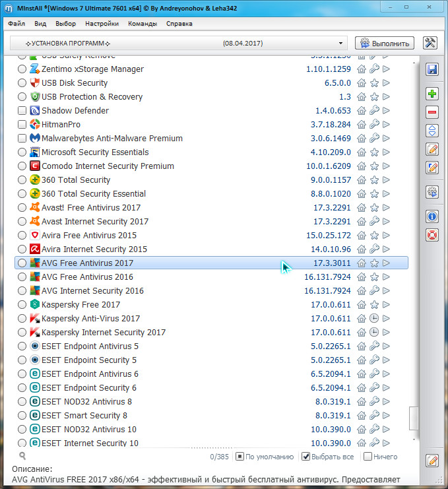Open the Выбор menu

tap(65, 24)
